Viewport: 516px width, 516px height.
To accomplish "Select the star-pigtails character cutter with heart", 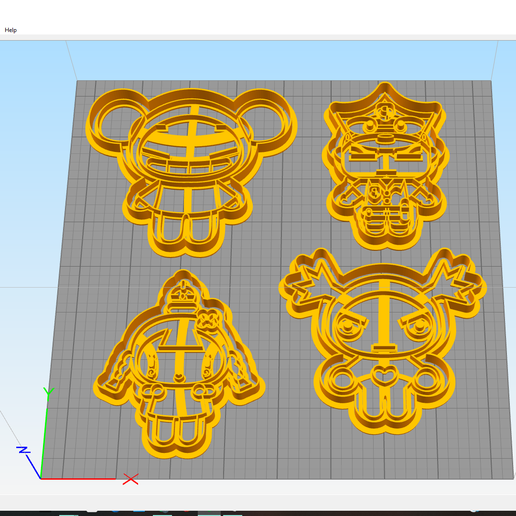I will point(383,341).
